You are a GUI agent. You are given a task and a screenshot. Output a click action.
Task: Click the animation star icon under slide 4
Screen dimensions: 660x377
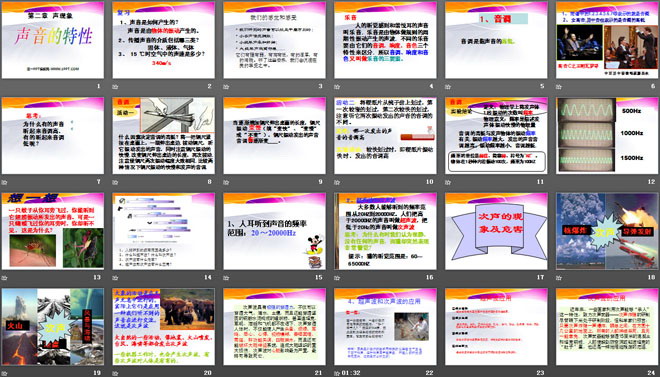[337, 87]
